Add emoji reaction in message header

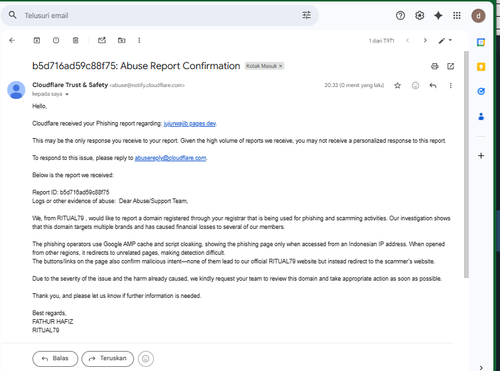click(415, 86)
